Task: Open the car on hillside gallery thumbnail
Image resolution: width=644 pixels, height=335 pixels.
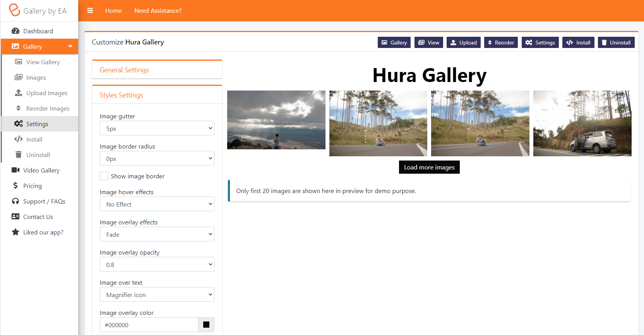Action: [x=582, y=123]
